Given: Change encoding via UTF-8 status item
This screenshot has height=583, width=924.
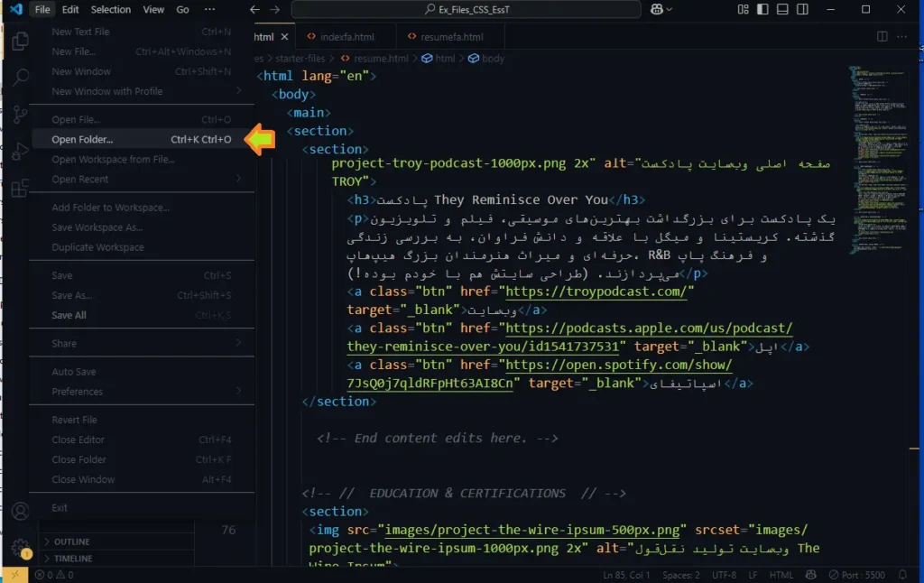Looking at the screenshot, I should (x=725, y=575).
